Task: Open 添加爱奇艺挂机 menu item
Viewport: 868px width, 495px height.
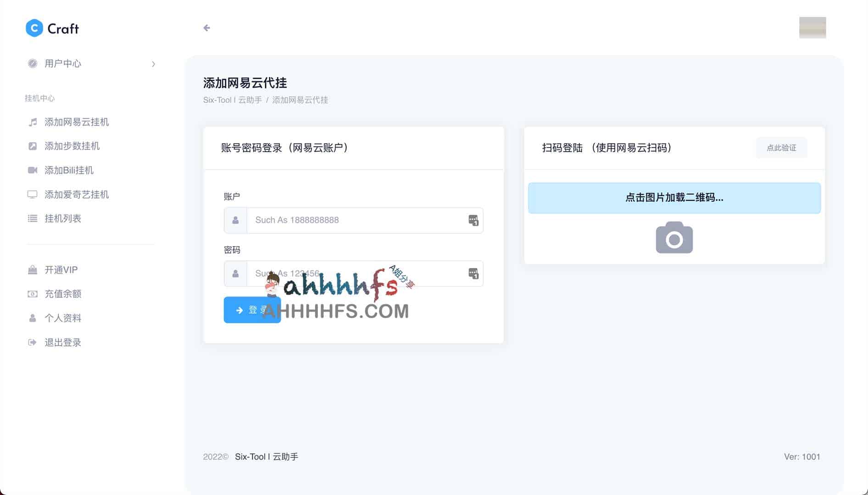Action: 77,195
